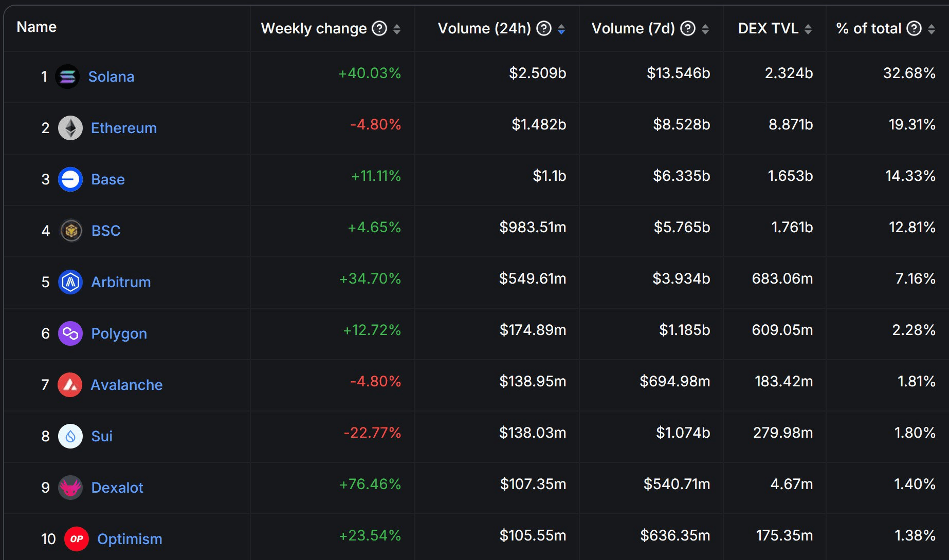Open the Optimism chain link
The width and height of the screenshot is (949, 560).
click(x=130, y=539)
